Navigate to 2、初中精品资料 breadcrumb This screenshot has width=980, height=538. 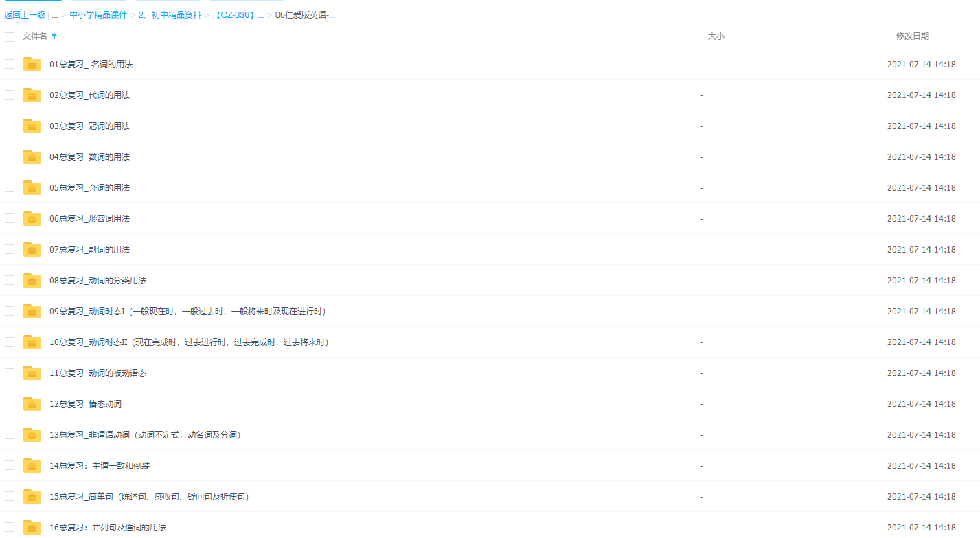point(170,15)
